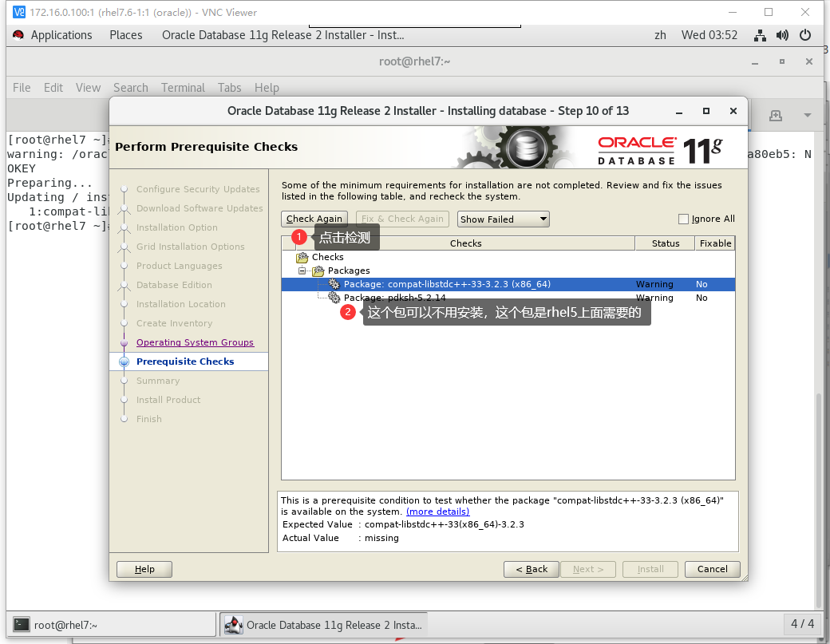Click the terminal icon in the bottom taskbar
Viewport: 830px width, 644px height.
[x=22, y=624]
